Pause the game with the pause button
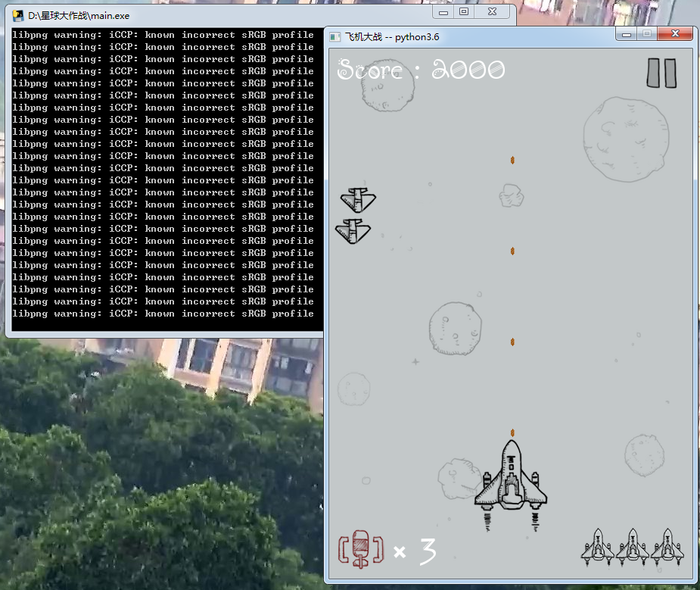 pos(661,73)
